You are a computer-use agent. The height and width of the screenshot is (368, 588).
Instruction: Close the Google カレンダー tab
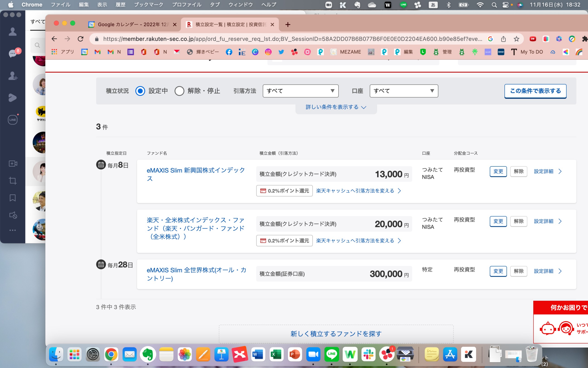click(x=175, y=25)
